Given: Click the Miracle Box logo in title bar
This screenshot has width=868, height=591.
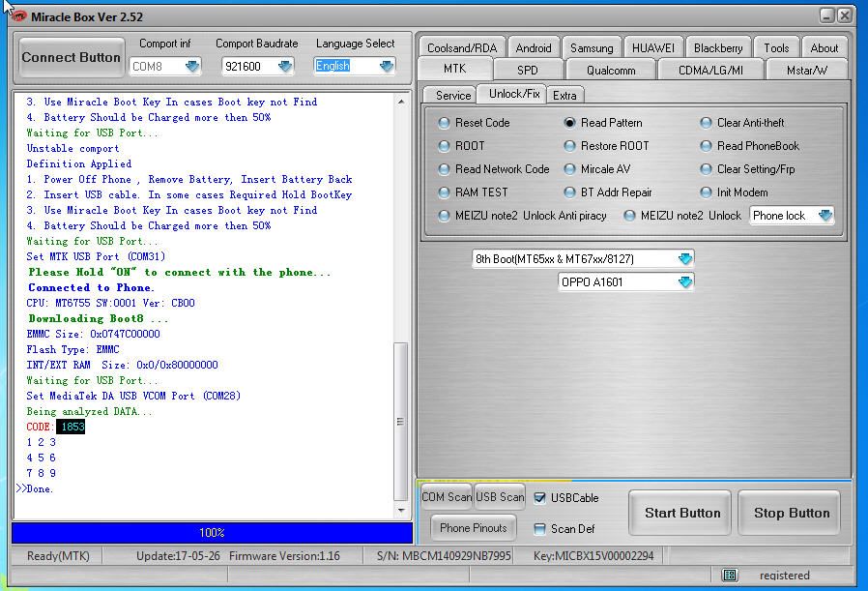Looking at the screenshot, I should (x=18, y=16).
